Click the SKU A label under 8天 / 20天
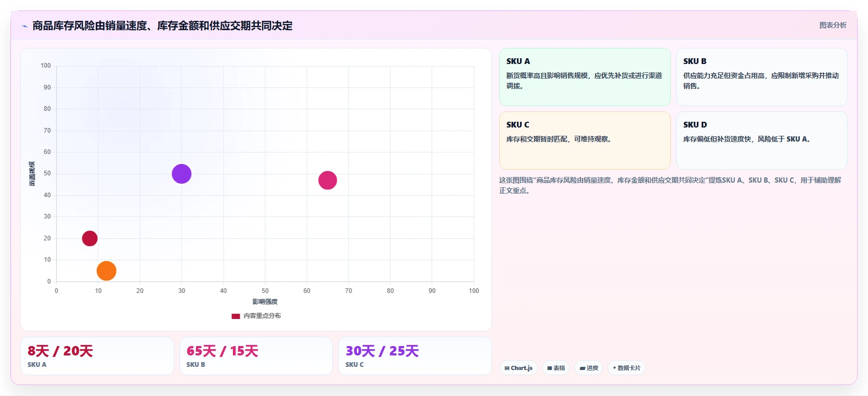Image resolution: width=868 pixels, height=396 pixels. (37, 365)
